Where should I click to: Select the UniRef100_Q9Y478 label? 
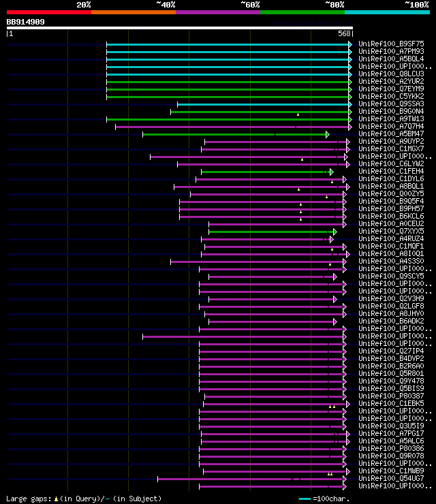[x=391, y=381]
